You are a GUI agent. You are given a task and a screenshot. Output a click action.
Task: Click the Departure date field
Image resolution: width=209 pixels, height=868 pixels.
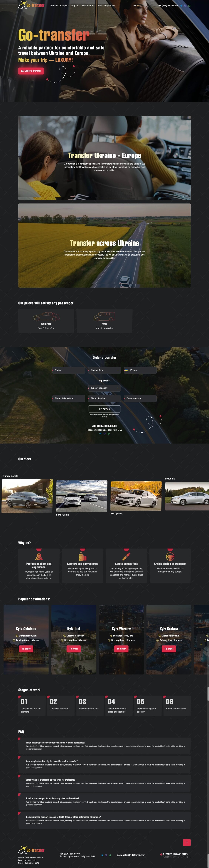(140, 398)
